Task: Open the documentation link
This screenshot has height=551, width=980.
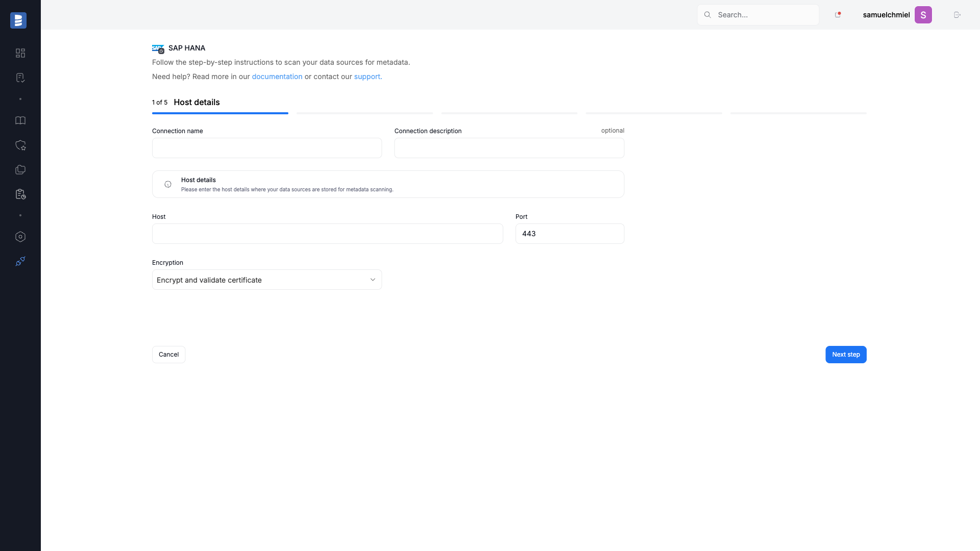Action: point(277,77)
